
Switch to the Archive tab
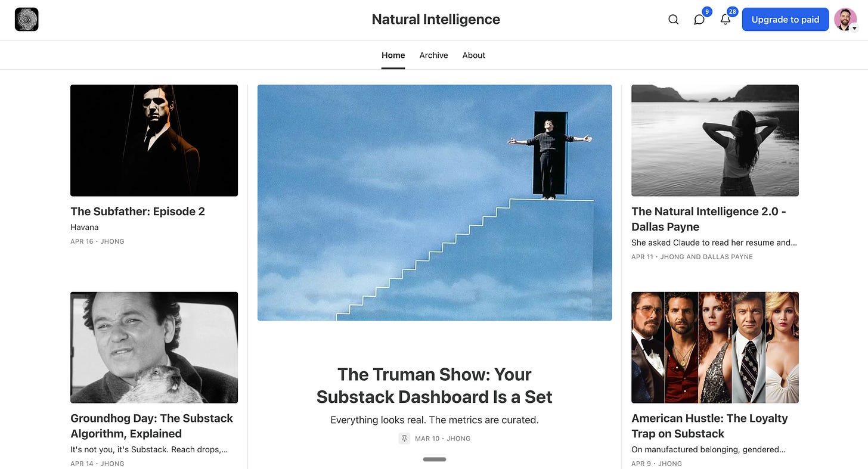433,55
